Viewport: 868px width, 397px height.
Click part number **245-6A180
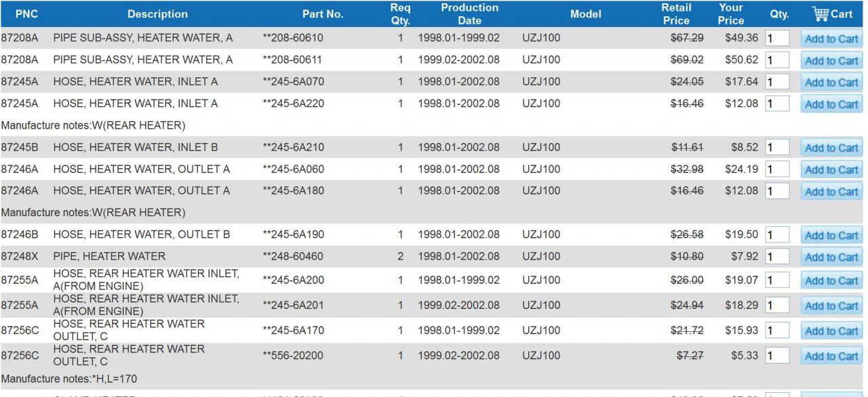pos(294,191)
